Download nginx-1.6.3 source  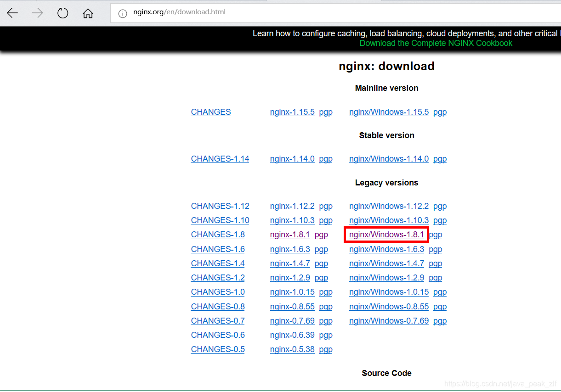[290, 249]
